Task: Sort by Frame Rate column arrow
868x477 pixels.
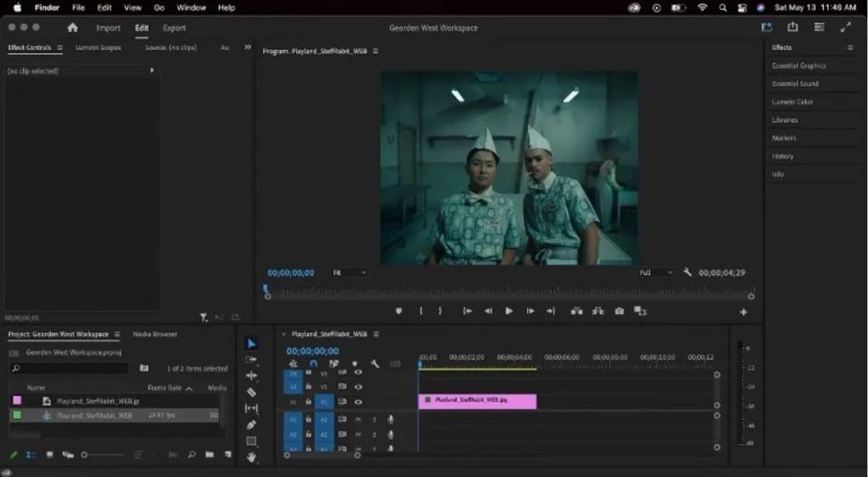Action: tap(189, 388)
